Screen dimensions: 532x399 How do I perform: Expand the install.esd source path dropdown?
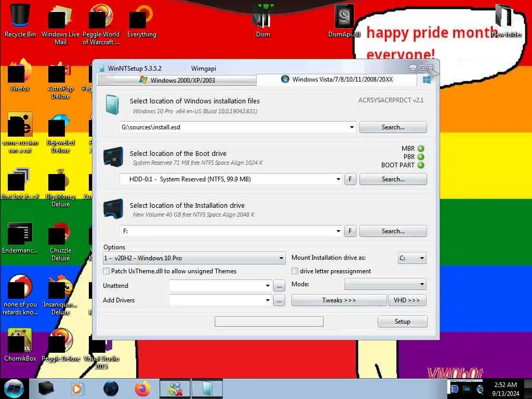(352, 127)
